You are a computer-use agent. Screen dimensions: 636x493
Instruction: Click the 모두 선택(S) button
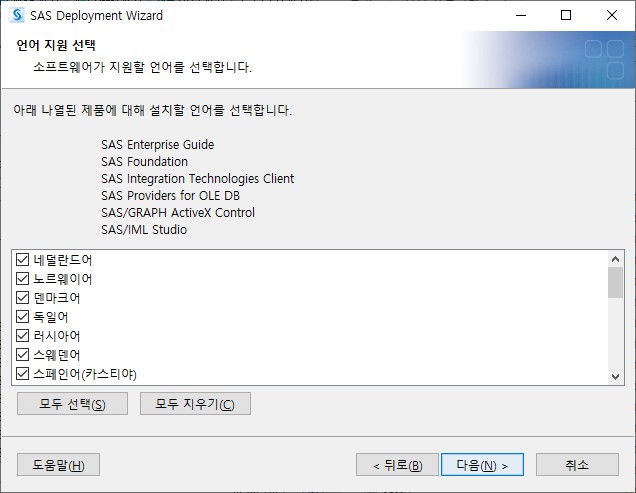pos(72,404)
